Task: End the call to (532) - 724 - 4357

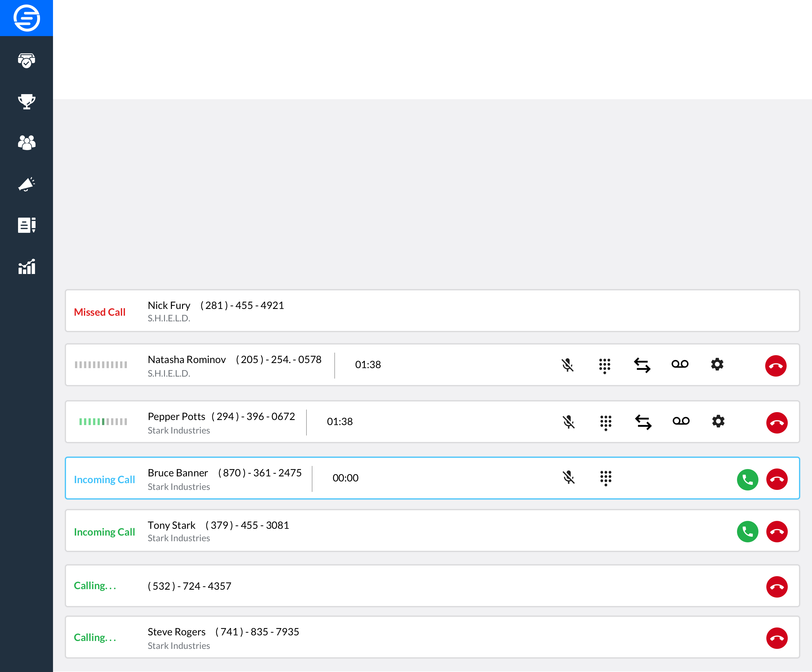Action: click(x=777, y=587)
